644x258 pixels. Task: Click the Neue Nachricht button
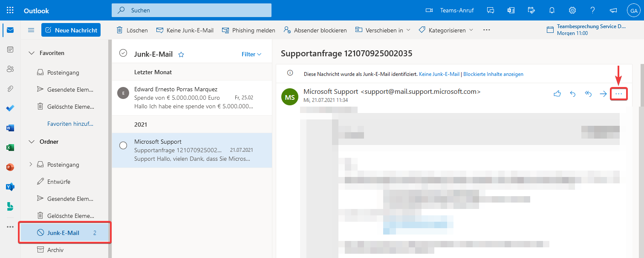click(x=71, y=30)
